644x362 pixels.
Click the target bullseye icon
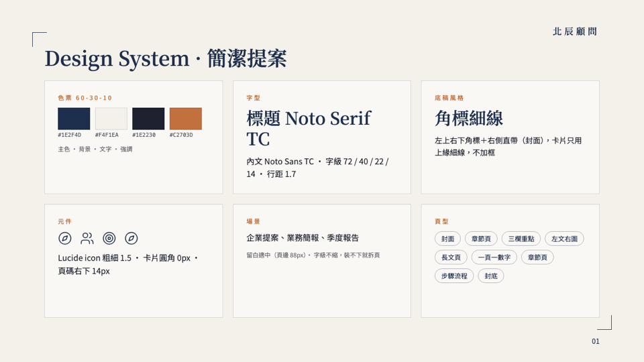click(x=109, y=238)
